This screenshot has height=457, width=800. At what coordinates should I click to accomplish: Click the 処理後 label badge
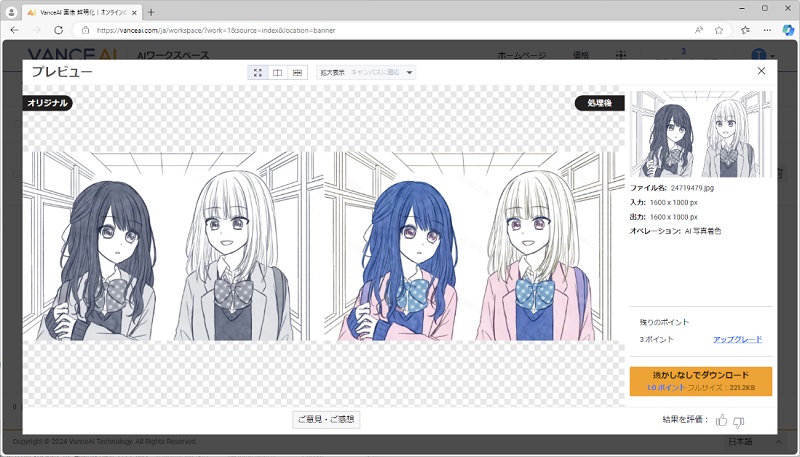click(599, 103)
